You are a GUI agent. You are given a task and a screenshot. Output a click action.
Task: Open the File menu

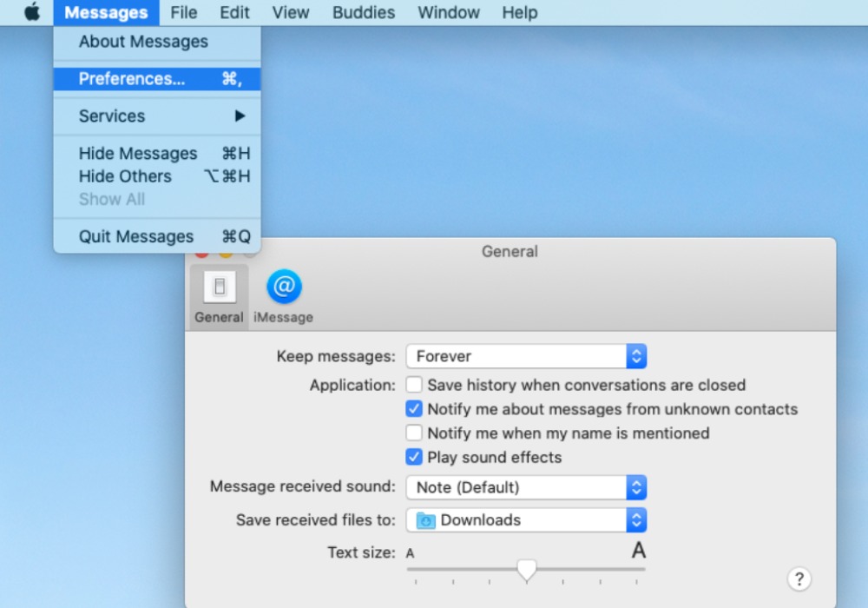tap(184, 12)
